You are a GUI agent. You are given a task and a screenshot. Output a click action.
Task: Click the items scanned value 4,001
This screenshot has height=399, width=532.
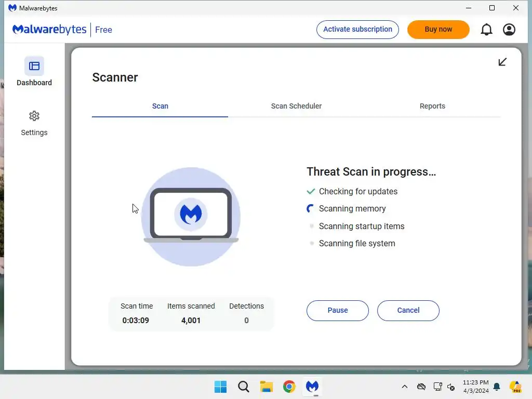tap(191, 320)
